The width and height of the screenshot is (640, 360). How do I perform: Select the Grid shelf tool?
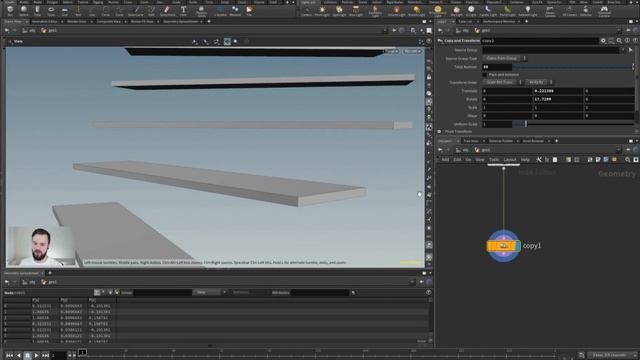[x=64, y=11]
